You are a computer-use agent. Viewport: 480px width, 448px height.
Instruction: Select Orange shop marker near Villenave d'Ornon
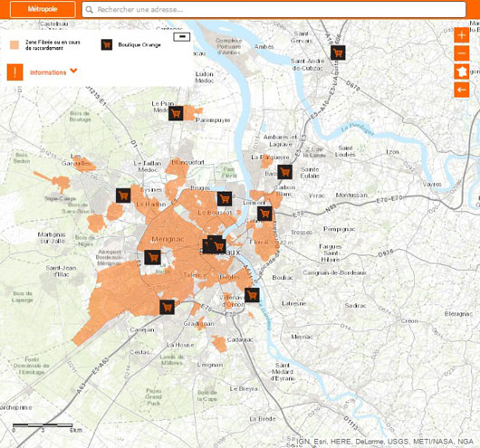[252, 295]
